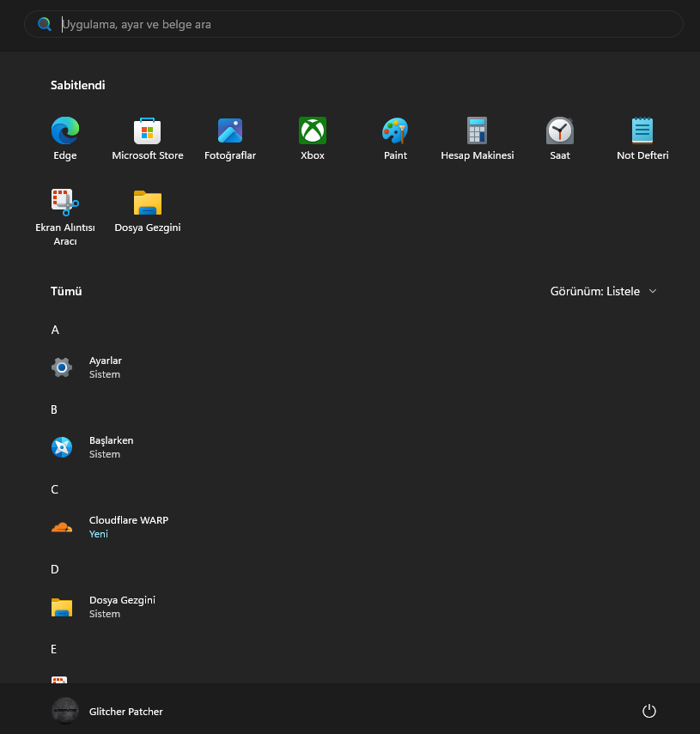Screen dimensions: 700x734
Task: Launch the Saat clock app
Action: point(560,138)
